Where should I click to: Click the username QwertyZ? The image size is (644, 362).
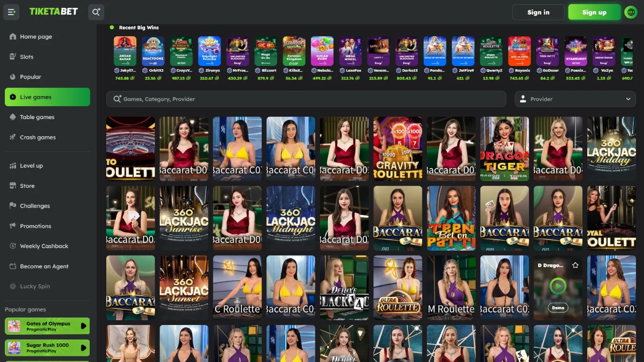pos(494,70)
